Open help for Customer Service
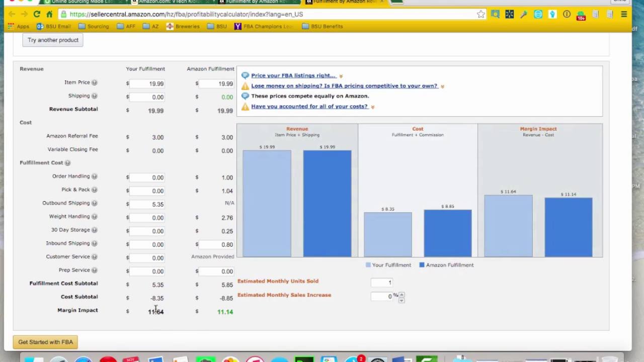This screenshot has width=644, height=362. click(x=95, y=257)
